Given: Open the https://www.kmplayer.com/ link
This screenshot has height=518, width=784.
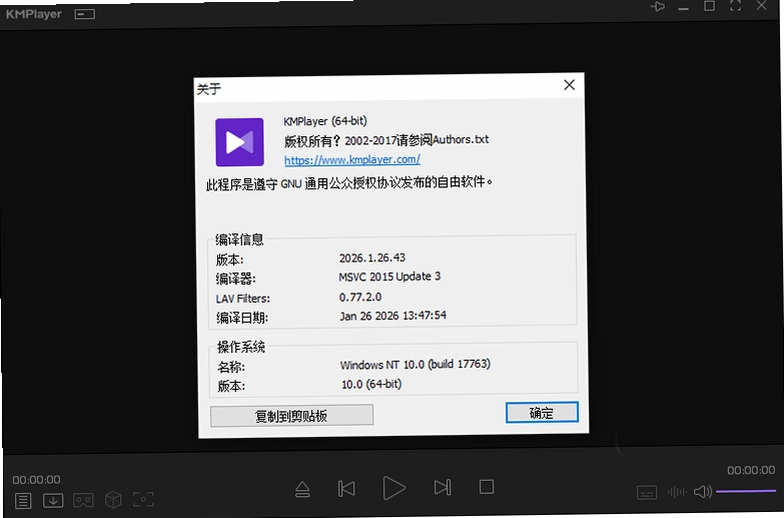Looking at the screenshot, I should (x=352, y=160).
